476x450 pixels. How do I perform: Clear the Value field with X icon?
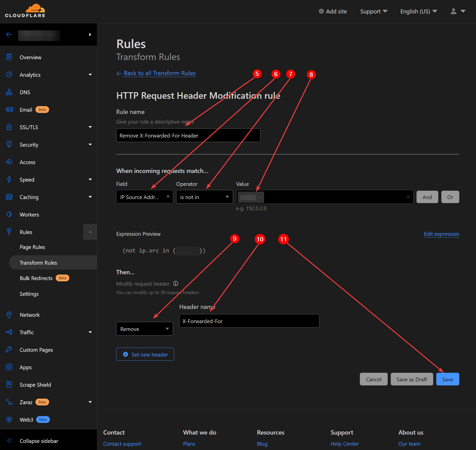(x=408, y=197)
